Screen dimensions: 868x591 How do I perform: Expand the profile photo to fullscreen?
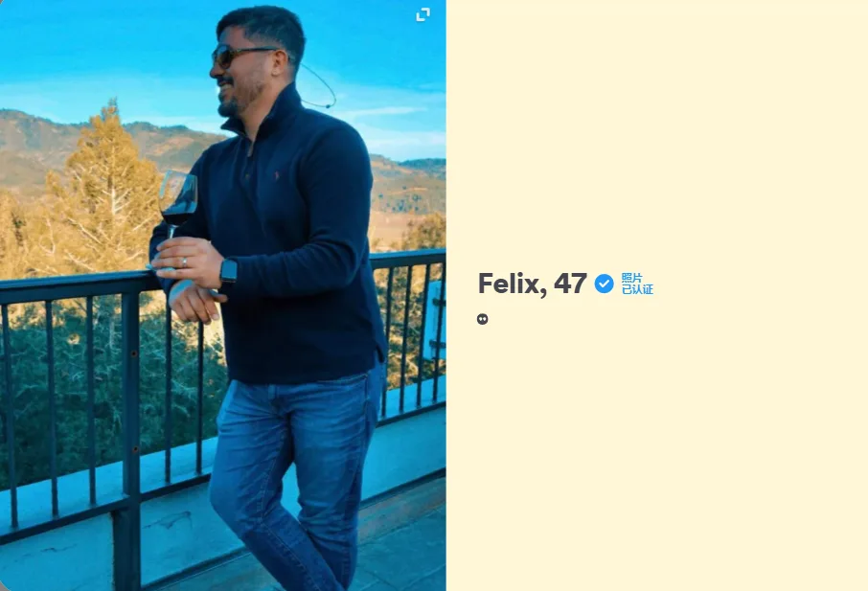(x=423, y=14)
